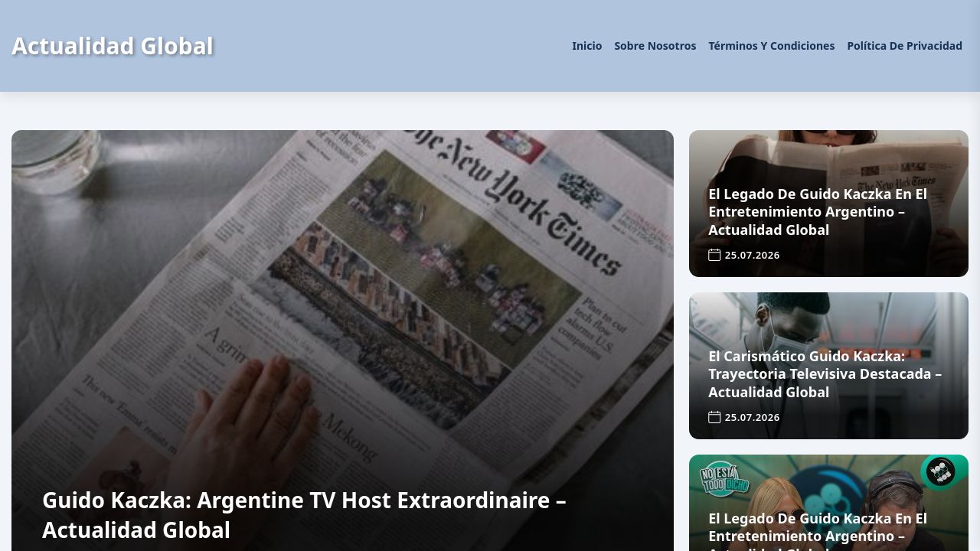
Task: Open Términos Y Condiciones page
Action: pyautogui.click(x=771, y=46)
